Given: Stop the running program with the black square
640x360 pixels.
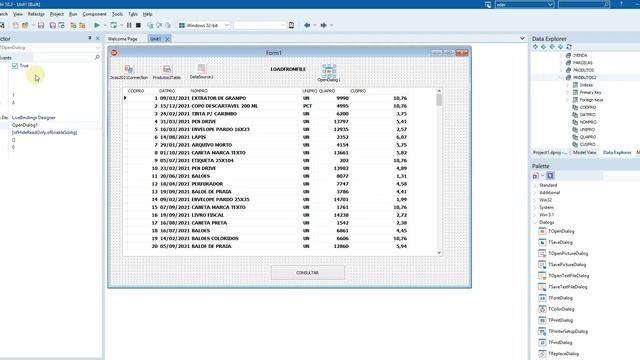Looking at the screenshot, I should 138,25.
